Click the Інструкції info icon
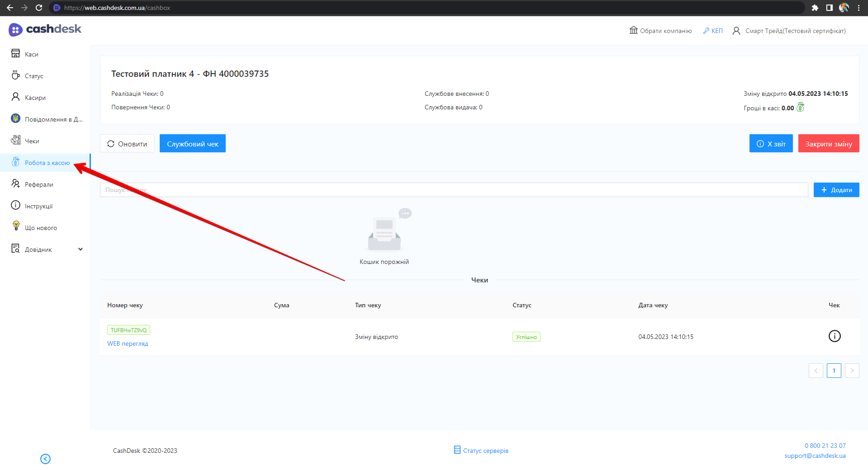The image size is (868, 470). [15, 205]
